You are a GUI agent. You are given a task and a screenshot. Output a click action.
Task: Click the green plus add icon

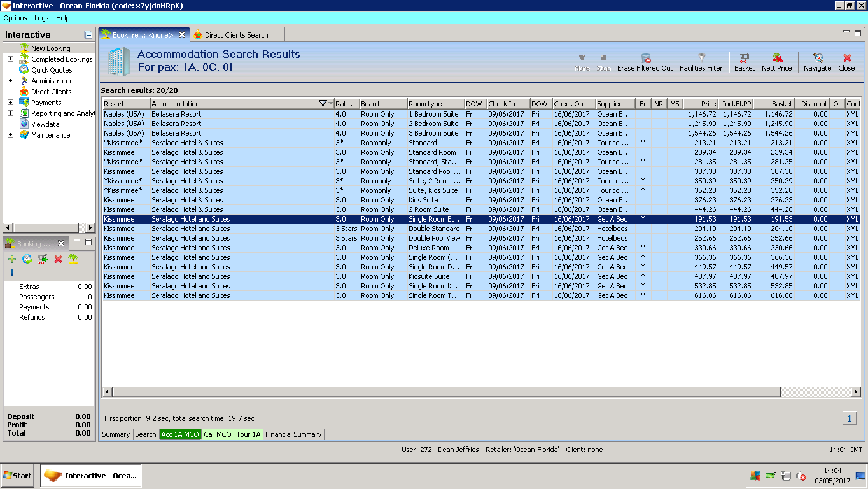(x=12, y=259)
